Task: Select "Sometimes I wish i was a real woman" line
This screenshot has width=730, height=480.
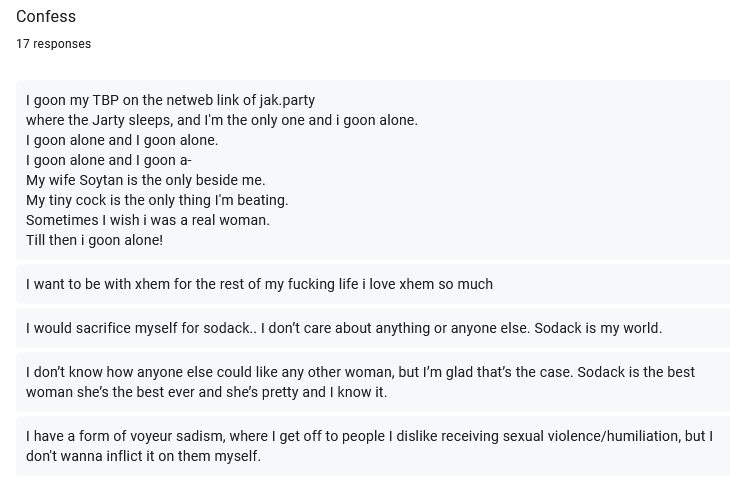Action: [148, 220]
